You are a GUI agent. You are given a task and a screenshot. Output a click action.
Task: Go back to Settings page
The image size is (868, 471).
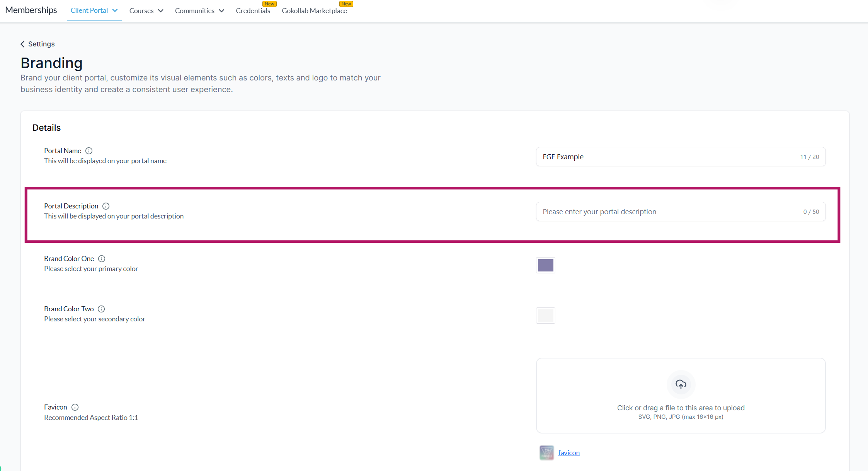pos(41,44)
